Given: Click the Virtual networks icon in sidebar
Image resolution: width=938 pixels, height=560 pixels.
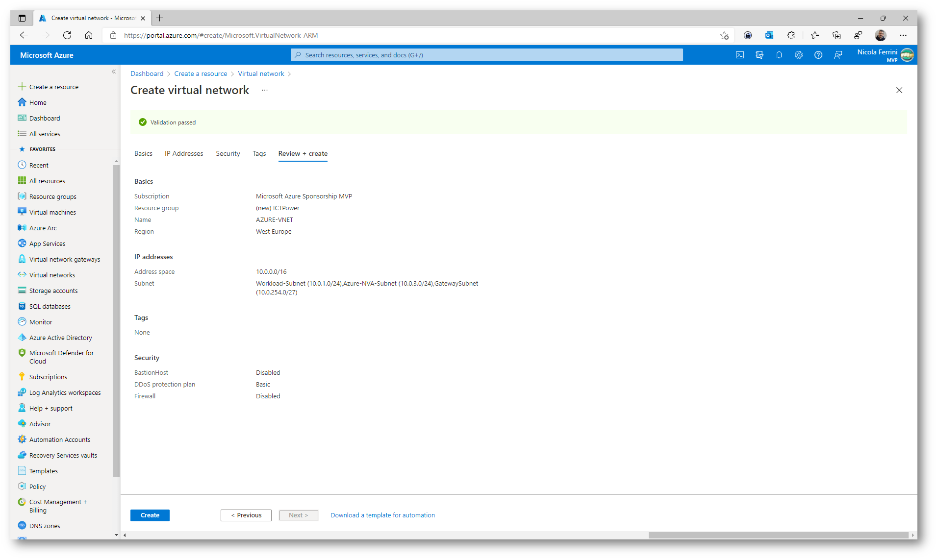Looking at the screenshot, I should click(22, 275).
